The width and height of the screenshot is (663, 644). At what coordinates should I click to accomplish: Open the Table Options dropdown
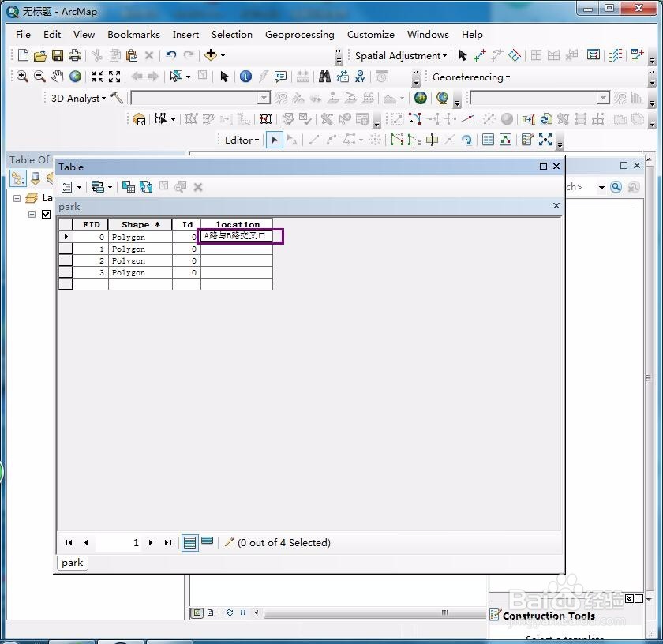click(72, 187)
